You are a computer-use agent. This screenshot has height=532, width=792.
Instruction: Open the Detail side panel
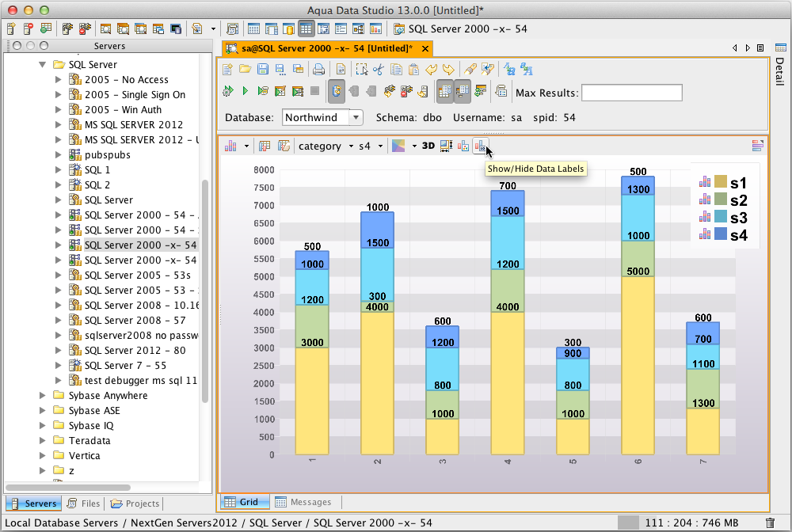click(x=779, y=71)
